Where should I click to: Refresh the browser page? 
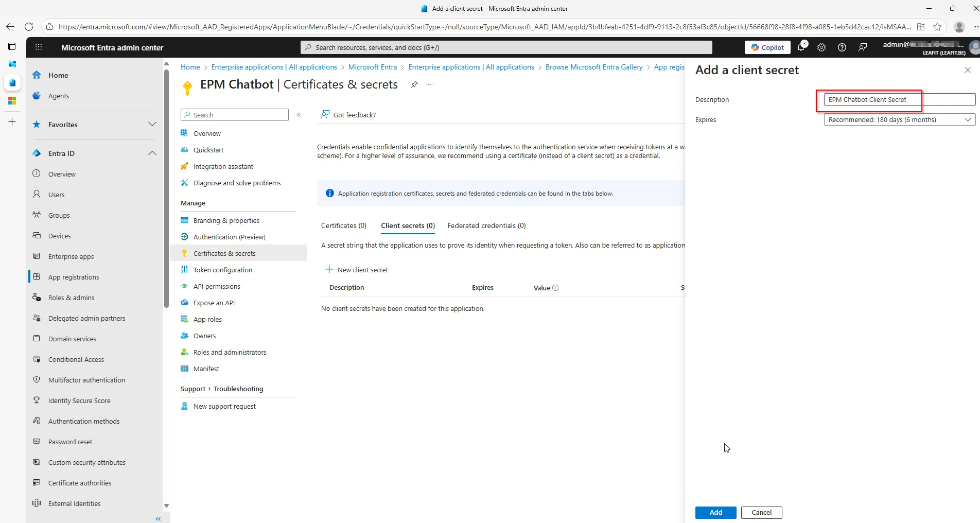point(29,27)
